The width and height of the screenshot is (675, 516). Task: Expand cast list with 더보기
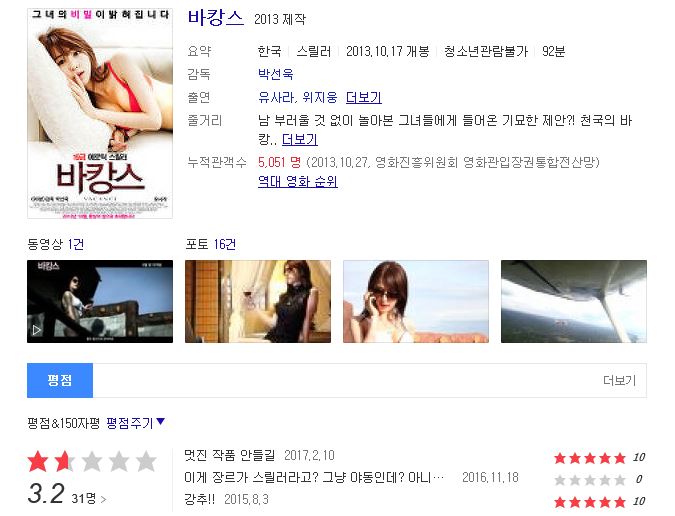pos(364,97)
